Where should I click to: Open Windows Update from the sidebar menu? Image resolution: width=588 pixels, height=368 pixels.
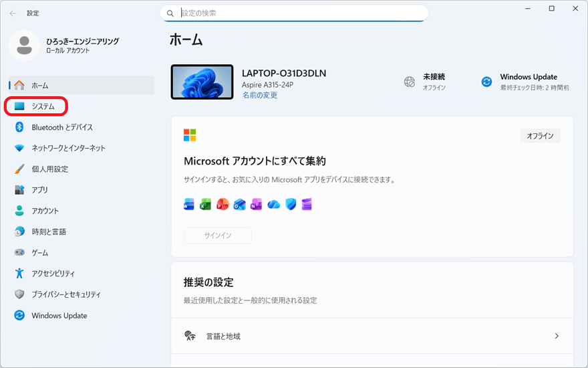tap(59, 316)
